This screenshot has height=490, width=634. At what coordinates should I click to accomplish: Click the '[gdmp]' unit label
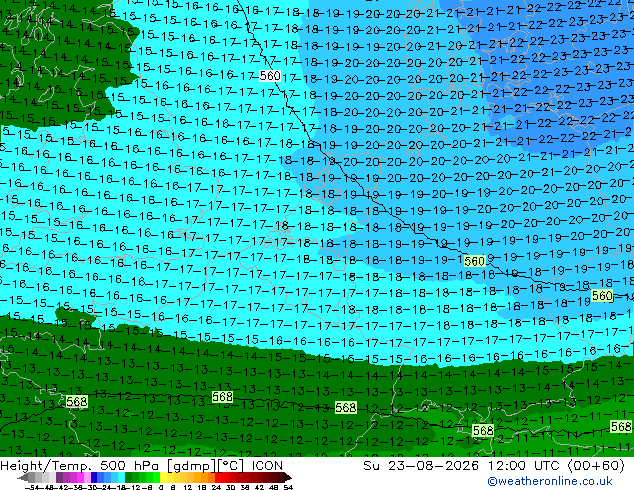pyautogui.click(x=190, y=466)
